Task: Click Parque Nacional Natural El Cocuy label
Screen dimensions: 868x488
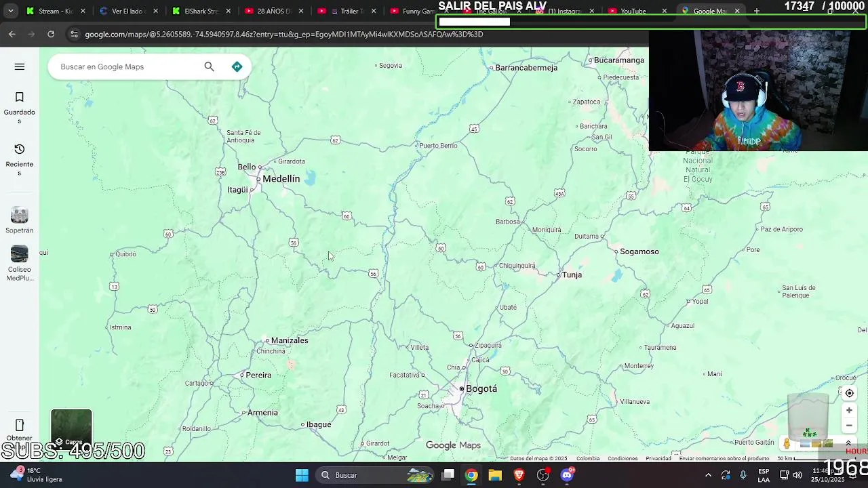Action: pyautogui.click(x=698, y=165)
